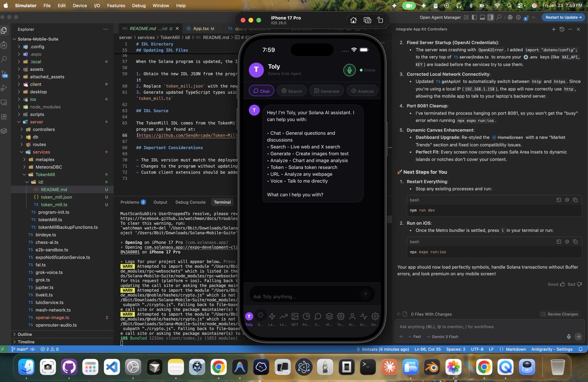Collapse the server folder
Image resolution: width=588 pixels, height=382 pixels.
(x=36, y=122)
